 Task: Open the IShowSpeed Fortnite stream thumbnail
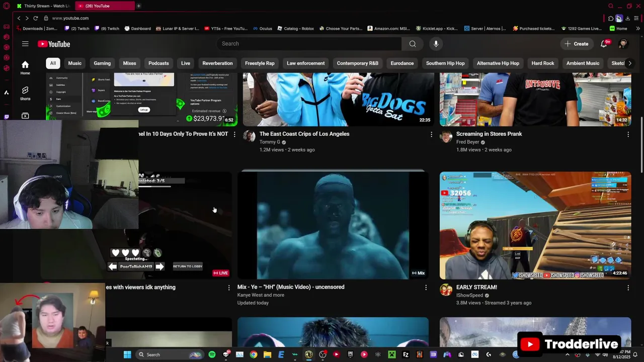pos(535,225)
